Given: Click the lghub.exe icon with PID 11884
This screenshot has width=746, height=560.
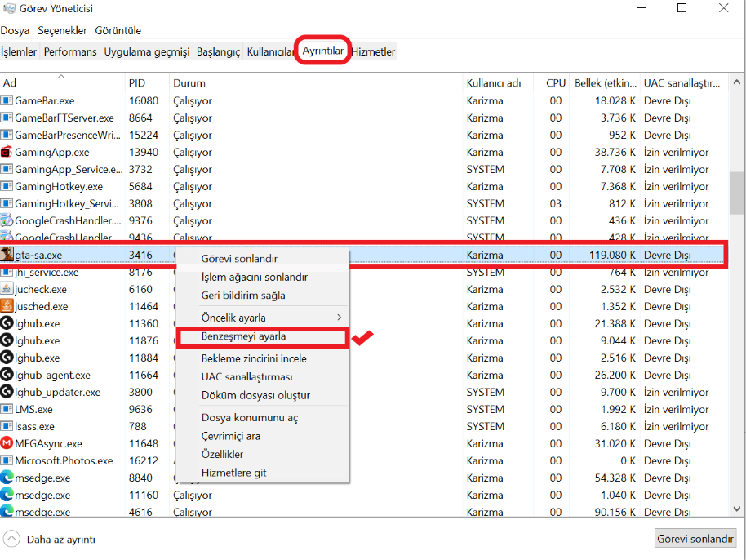Looking at the screenshot, I should pyautogui.click(x=7, y=358).
